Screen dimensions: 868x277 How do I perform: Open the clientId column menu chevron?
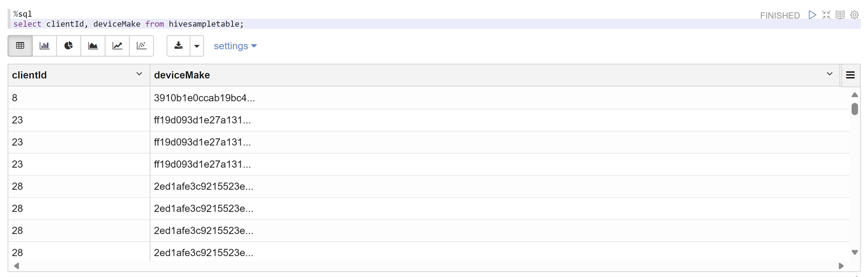(139, 74)
